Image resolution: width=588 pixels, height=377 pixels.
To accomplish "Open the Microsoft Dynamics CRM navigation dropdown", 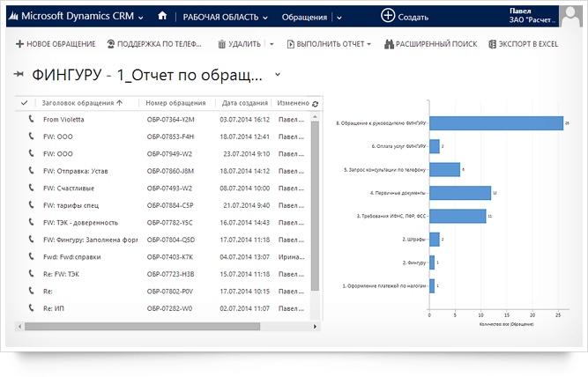I will coord(141,18).
